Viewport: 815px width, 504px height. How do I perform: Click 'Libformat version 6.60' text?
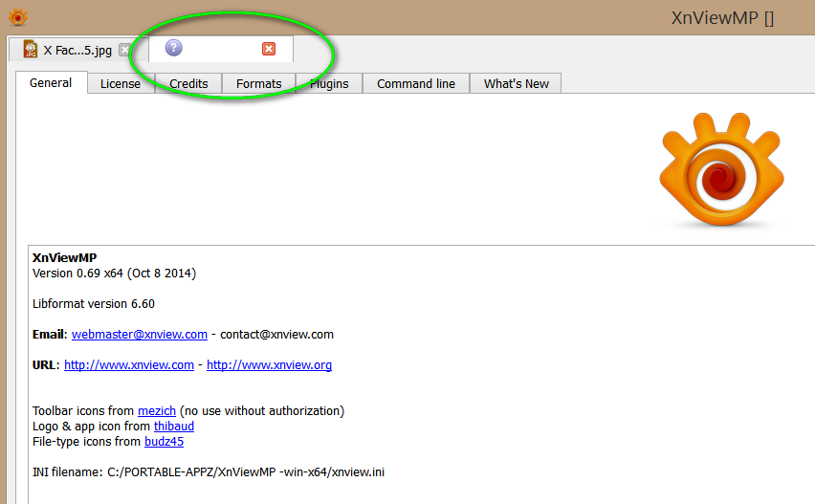[94, 303]
